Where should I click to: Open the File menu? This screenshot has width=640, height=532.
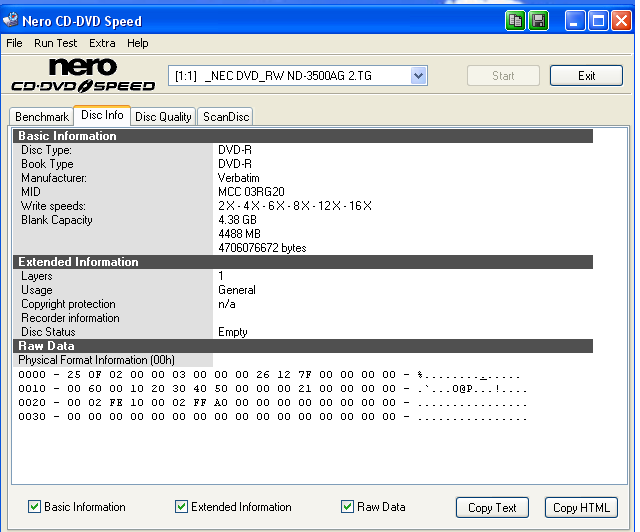click(14, 43)
